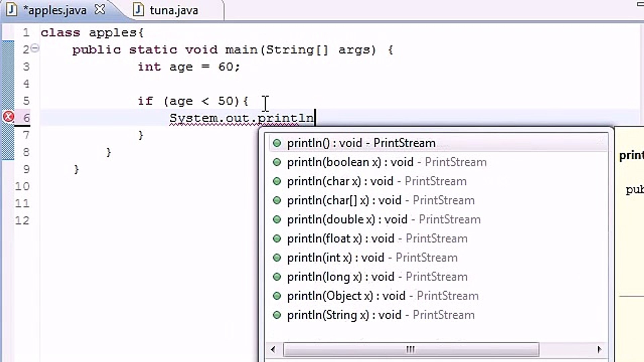Image resolution: width=644 pixels, height=362 pixels.
Task: Click the Java file icon on apples.java tab
Action: coord(12,10)
